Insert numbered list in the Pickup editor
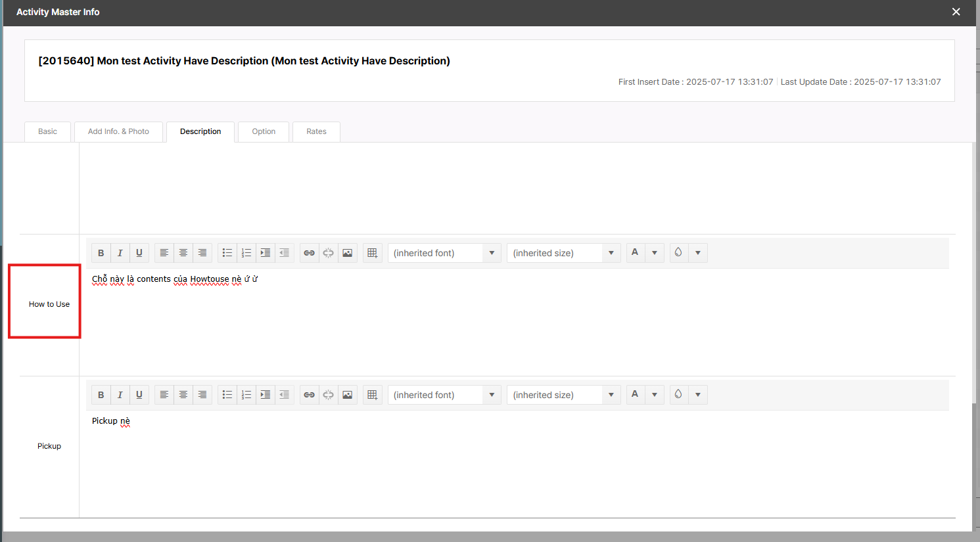This screenshot has height=542, width=980. point(246,395)
